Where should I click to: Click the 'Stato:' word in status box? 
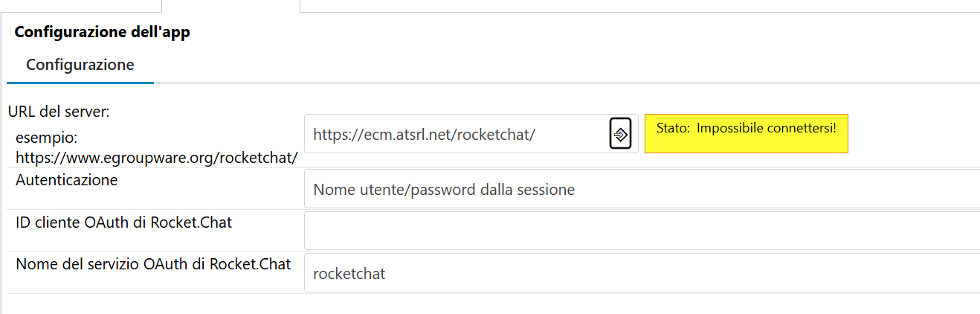click(x=673, y=128)
